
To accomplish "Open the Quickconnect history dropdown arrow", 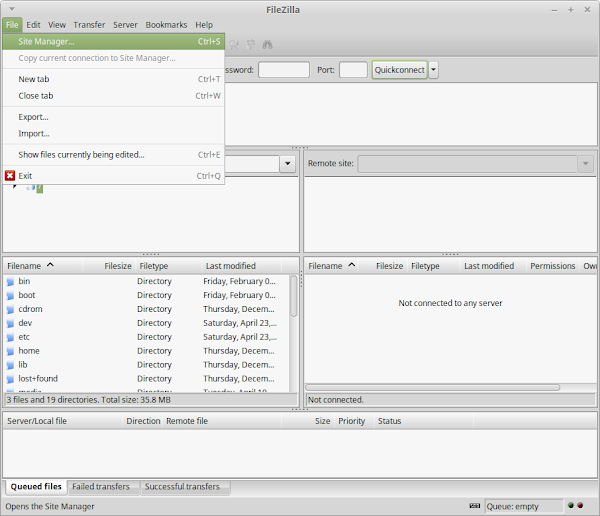I will (433, 70).
